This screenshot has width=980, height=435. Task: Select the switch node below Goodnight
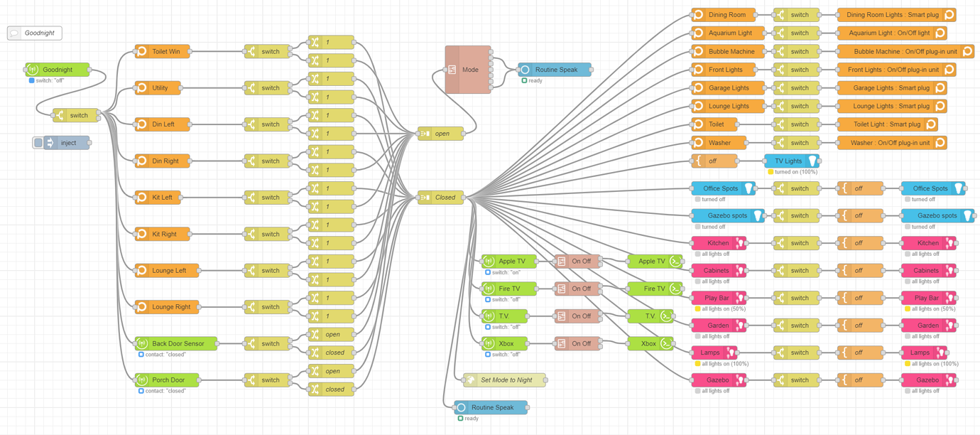(77, 114)
